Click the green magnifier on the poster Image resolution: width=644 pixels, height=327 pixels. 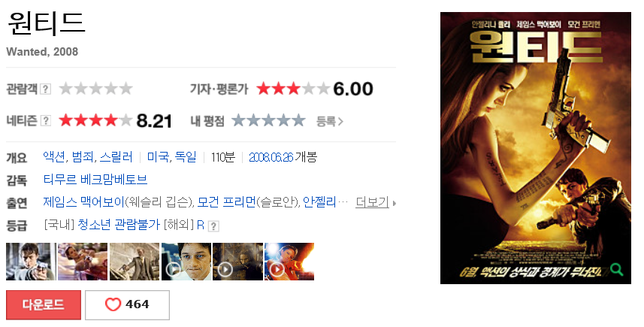tap(616, 269)
